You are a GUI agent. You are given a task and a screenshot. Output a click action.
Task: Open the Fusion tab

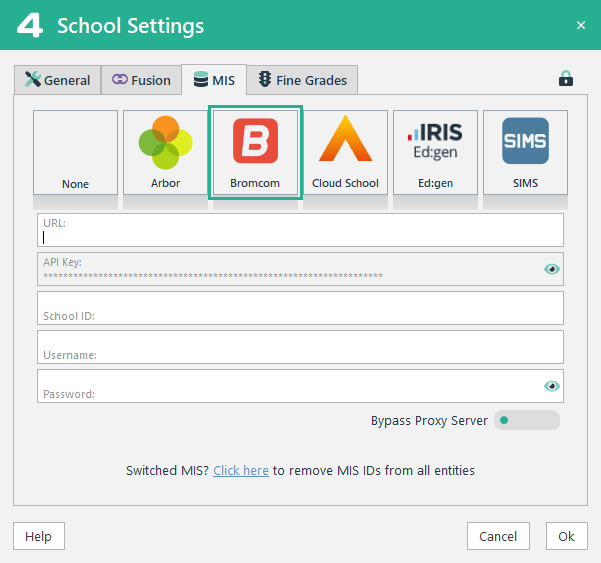(x=141, y=80)
